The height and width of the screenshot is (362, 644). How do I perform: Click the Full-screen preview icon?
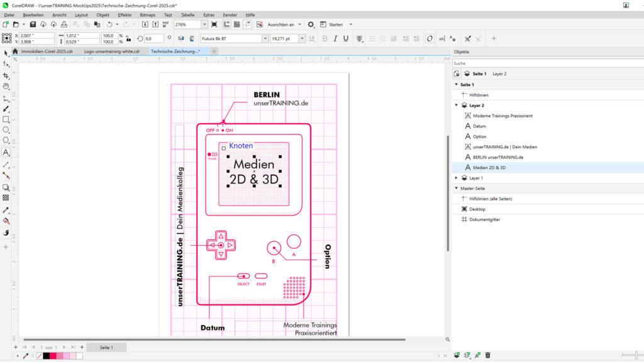point(214,25)
